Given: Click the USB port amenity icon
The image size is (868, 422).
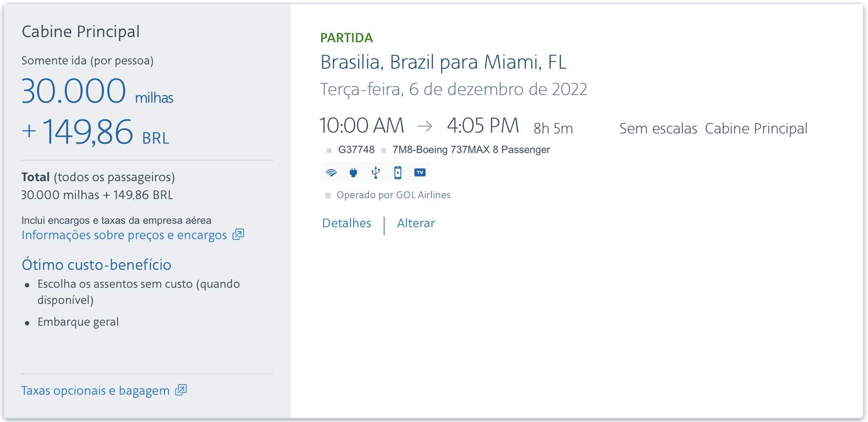Looking at the screenshot, I should coord(376,173).
